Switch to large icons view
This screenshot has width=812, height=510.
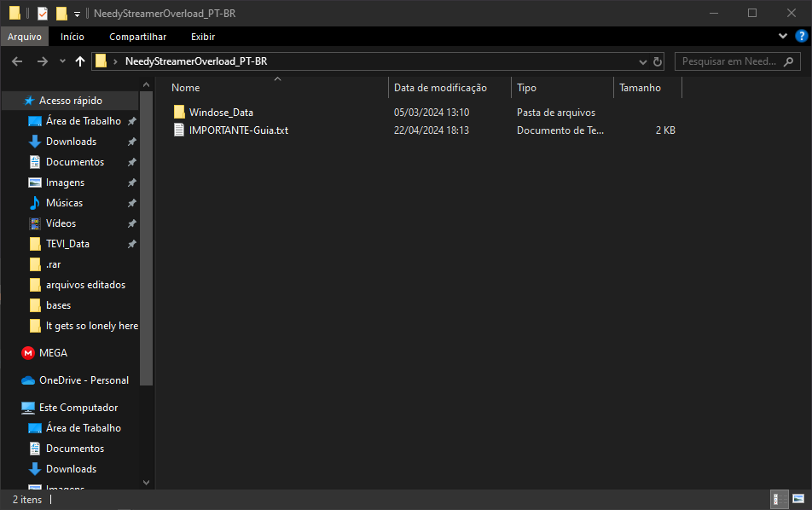[798, 499]
